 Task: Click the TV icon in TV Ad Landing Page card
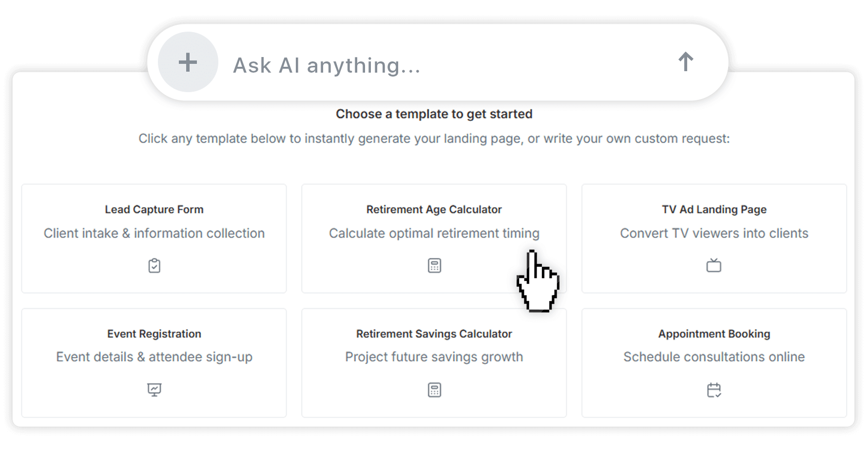(x=714, y=266)
